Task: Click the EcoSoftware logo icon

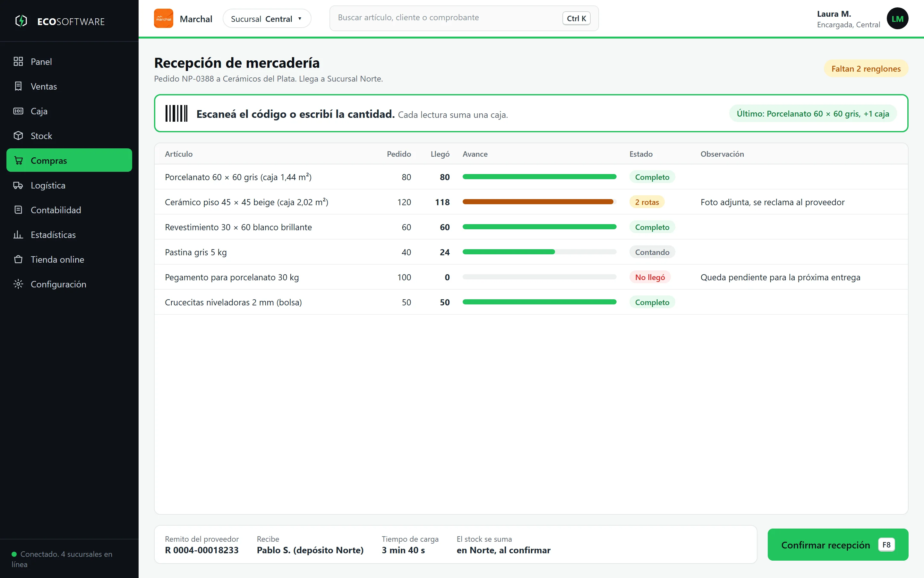Action: click(x=21, y=21)
